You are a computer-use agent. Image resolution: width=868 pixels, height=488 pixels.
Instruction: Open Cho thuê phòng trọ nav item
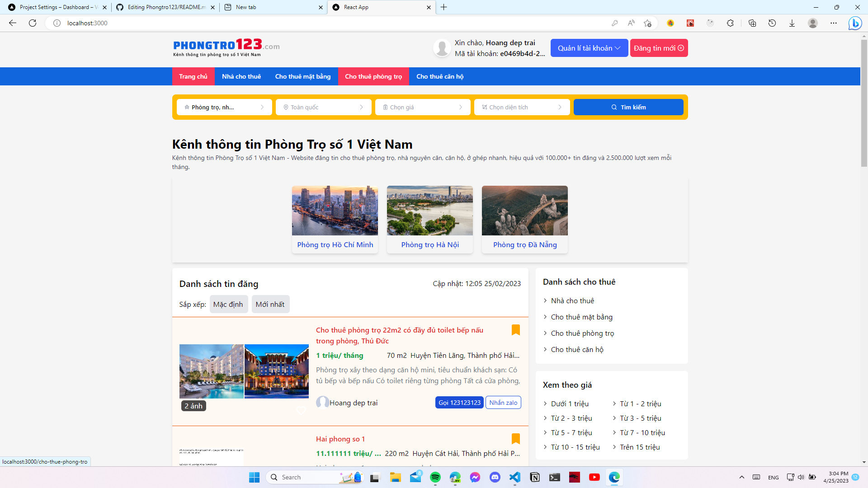tap(373, 76)
